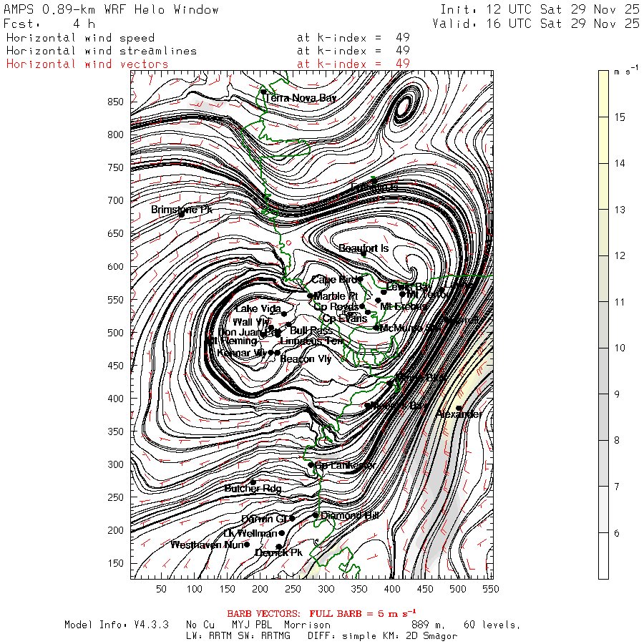Click the Init 12 UTC Sat 29 Nov 25 text

click(540, 9)
